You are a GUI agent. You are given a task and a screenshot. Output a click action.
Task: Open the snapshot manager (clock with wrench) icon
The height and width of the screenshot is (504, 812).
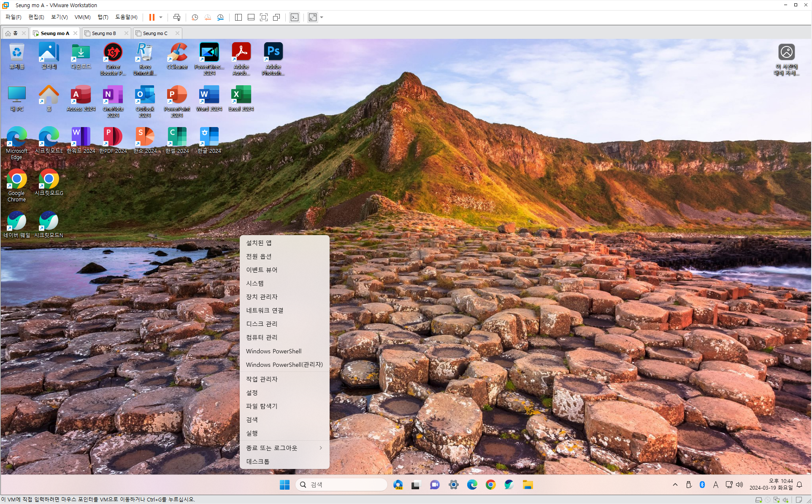click(220, 17)
